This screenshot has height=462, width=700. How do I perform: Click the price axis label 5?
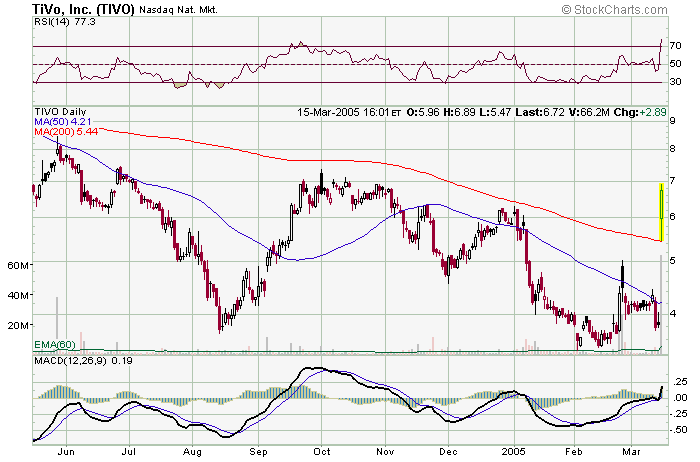coord(672,260)
